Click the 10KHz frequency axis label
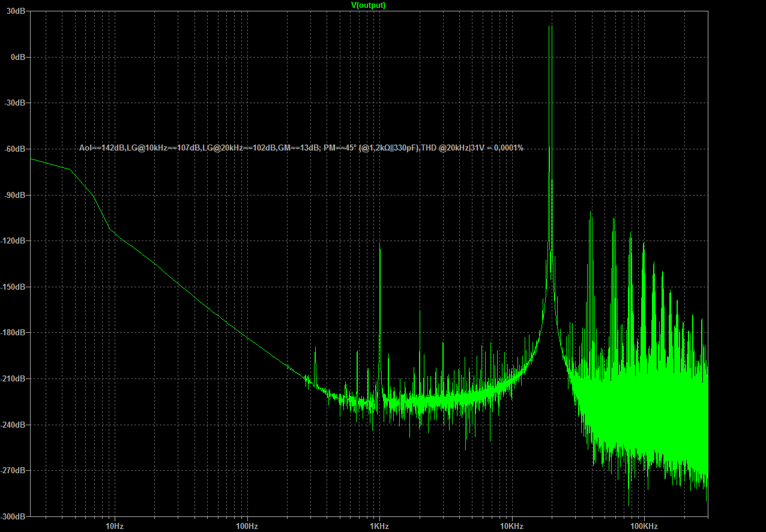The height and width of the screenshot is (532, 766). (512, 527)
